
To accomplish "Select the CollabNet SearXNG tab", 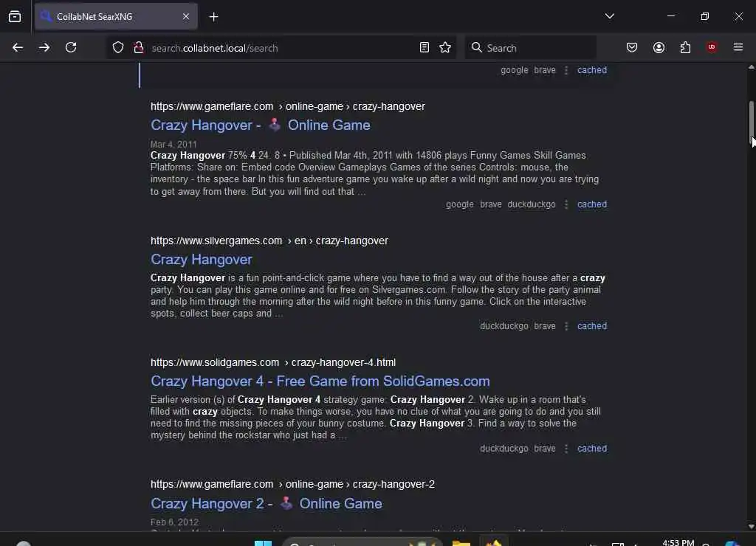I will (116, 16).
